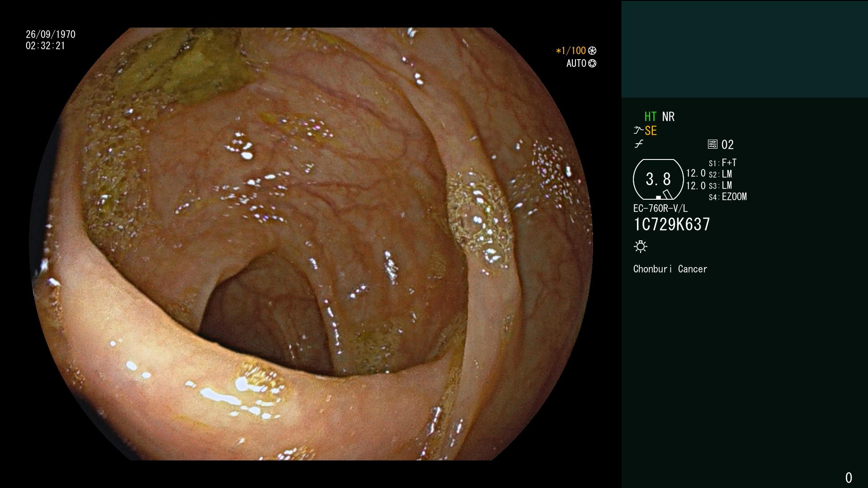This screenshot has width=868, height=488.
Task: Select the S1: F+T switch assignment
Action: click(723, 163)
